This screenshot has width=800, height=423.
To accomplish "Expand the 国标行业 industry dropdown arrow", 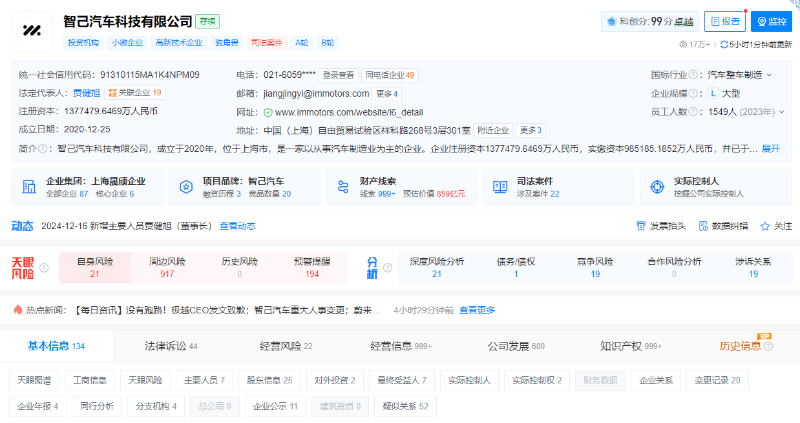I will 769,75.
